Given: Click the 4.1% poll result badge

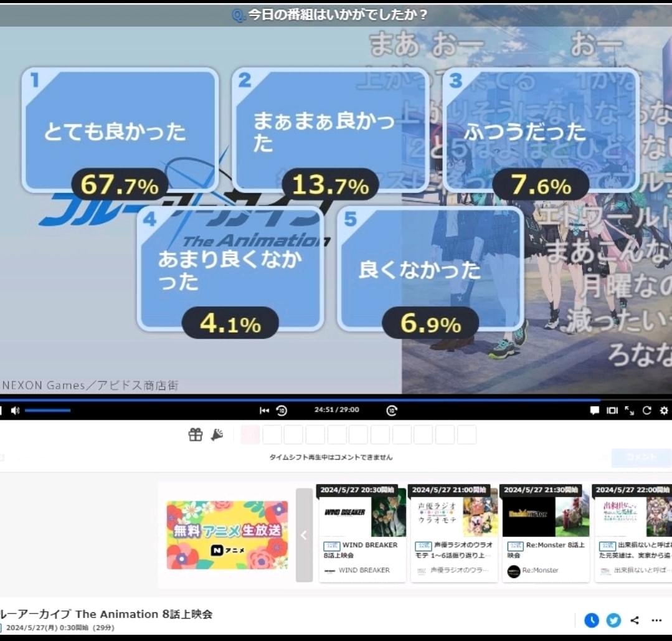Looking at the screenshot, I should tap(230, 323).
